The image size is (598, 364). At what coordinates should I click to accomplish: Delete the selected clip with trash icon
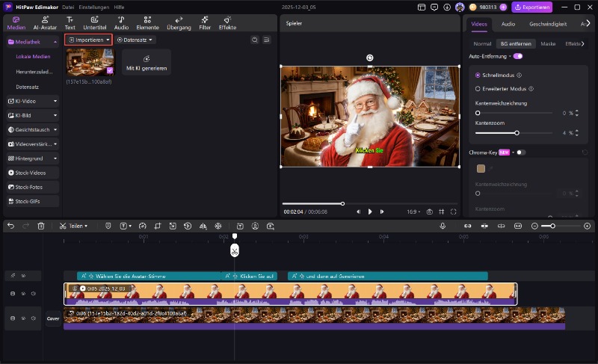[x=41, y=226]
